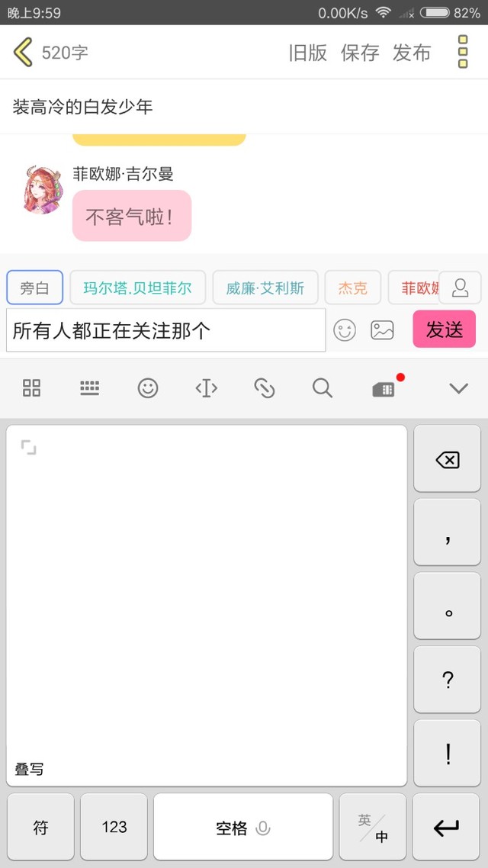Open the keyboard grid menu icon

click(x=31, y=388)
